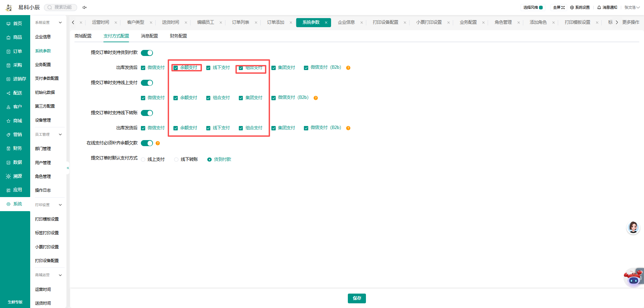Viewport: 644px width, 308px height.
Task: Collapse the 员工管理 sidebar group
Action: (x=60, y=135)
